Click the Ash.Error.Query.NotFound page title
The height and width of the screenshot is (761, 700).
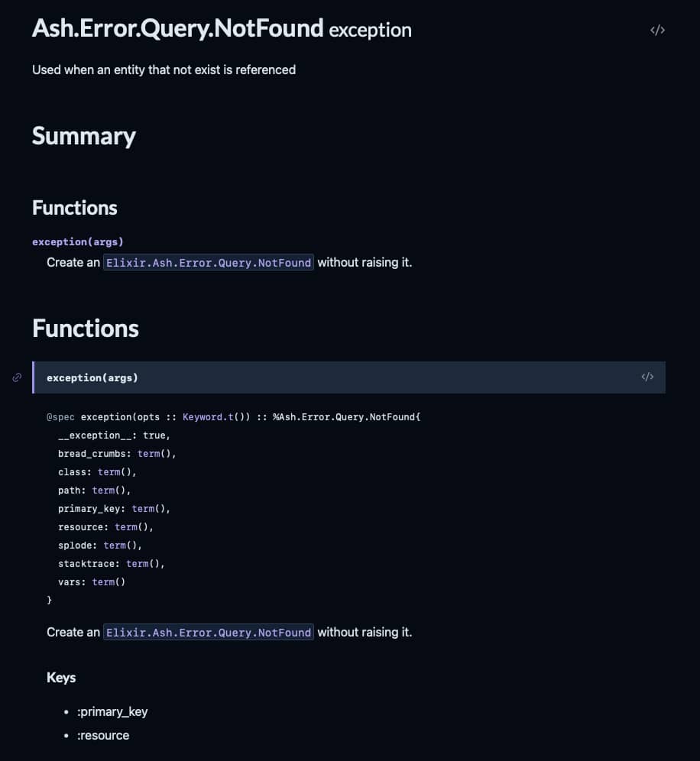tap(177, 28)
